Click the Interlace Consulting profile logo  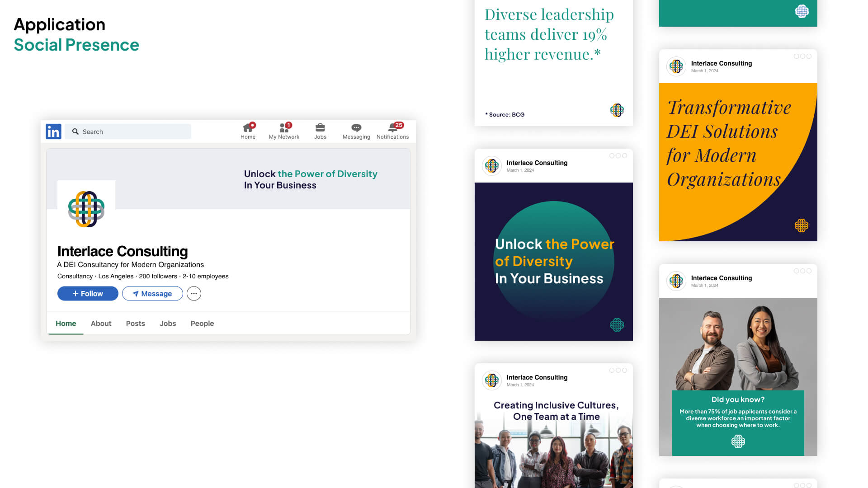coord(86,209)
